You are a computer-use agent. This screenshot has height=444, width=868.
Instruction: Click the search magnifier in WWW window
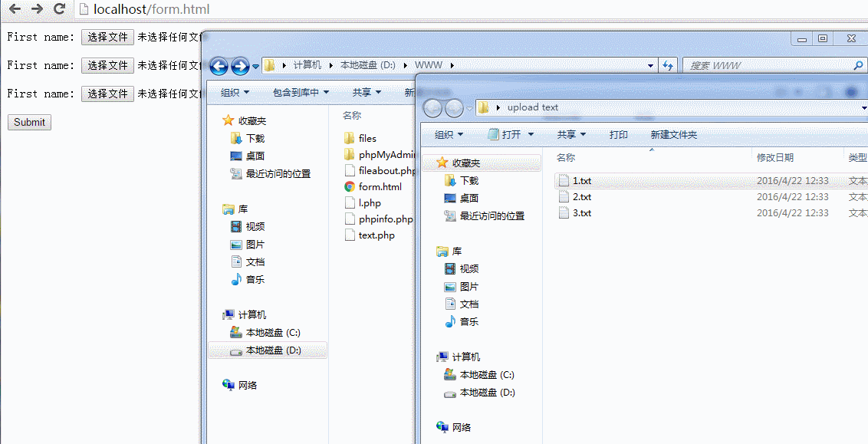click(x=859, y=65)
